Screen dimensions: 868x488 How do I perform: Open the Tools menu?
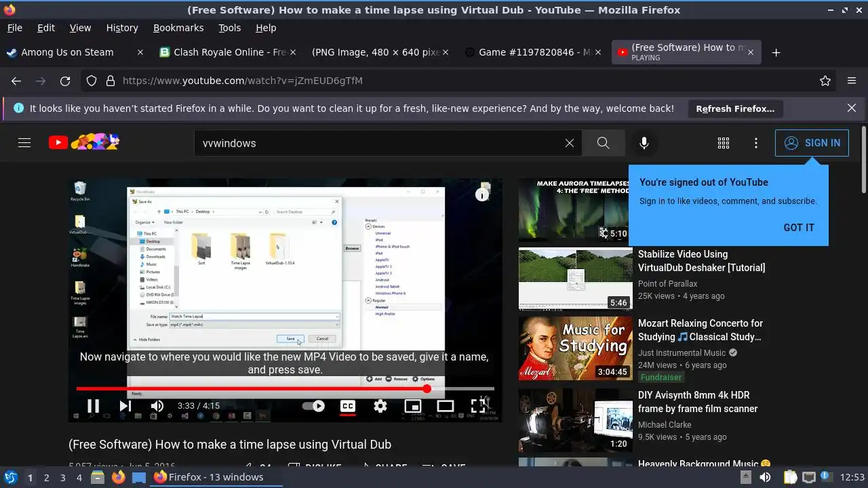click(x=229, y=28)
